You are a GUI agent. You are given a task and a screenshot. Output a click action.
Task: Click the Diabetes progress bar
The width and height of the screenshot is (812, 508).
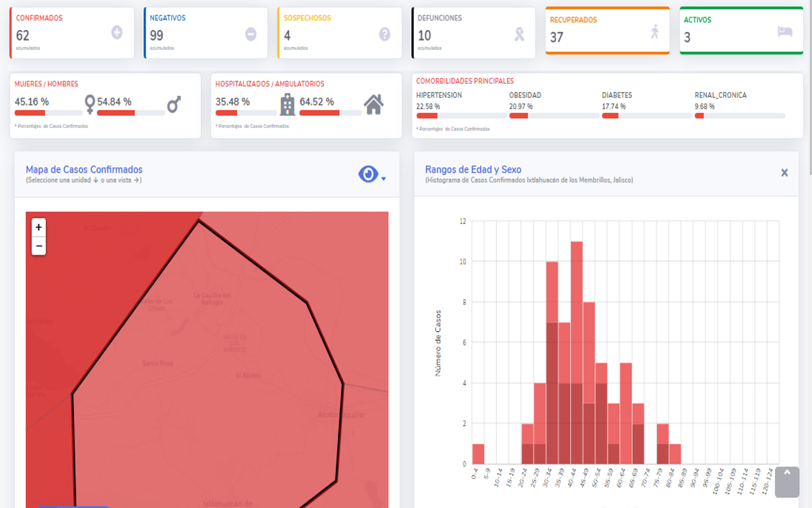pyautogui.click(x=647, y=116)
